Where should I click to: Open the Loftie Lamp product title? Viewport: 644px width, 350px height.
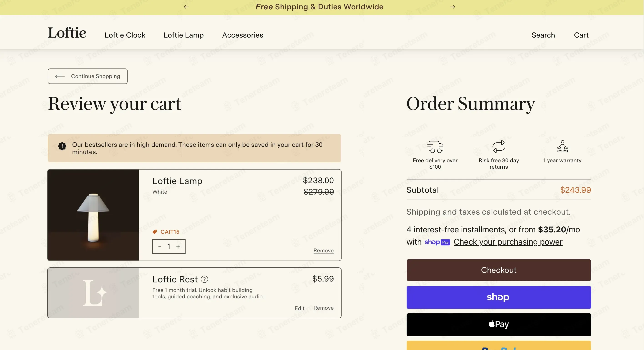(x=177, y=181)
